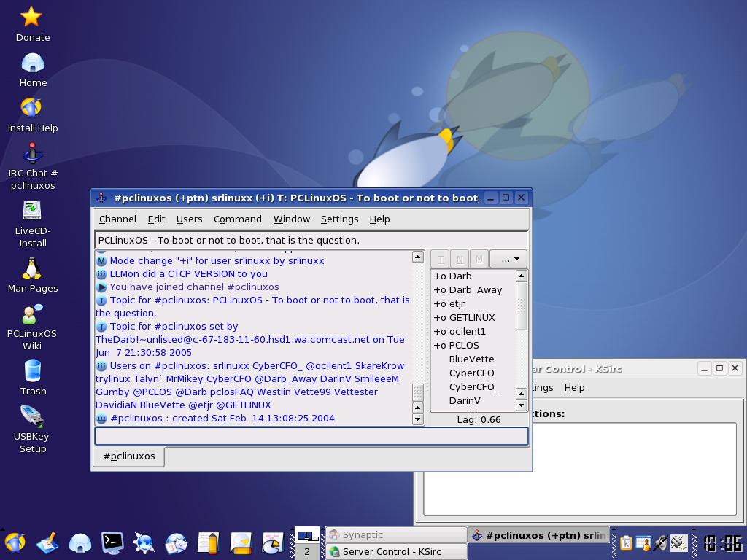Select user GETLINUX in nick list

(473, 318)
